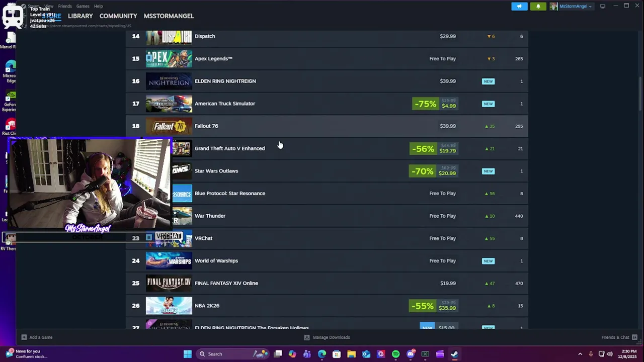Click the Apex Legends title

[213, 58]
